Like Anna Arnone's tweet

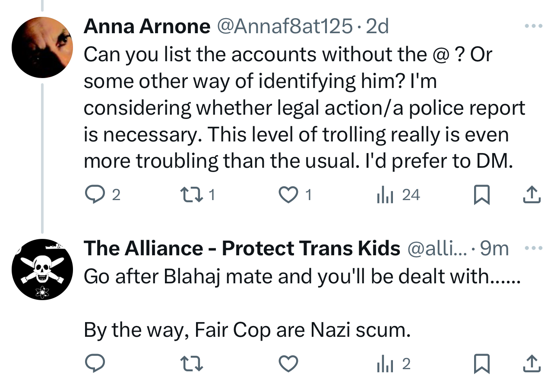tap(288, 195)
